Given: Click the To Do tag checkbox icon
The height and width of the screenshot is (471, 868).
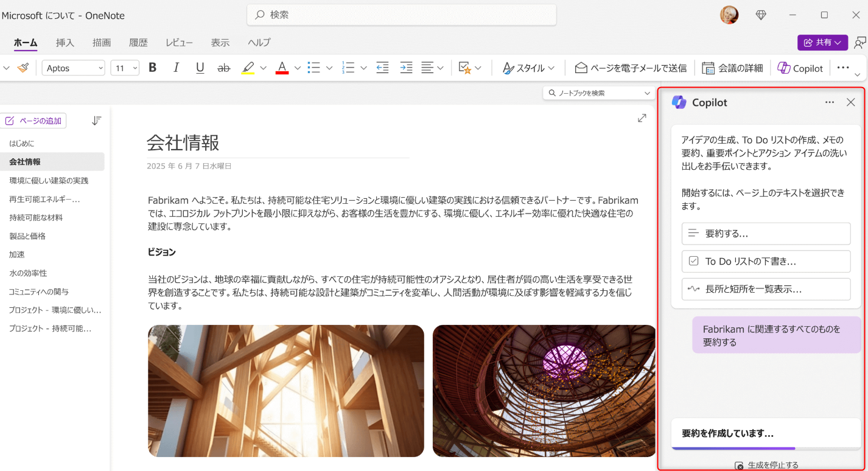Looking at the screenshot, I should tap(465, 68).
